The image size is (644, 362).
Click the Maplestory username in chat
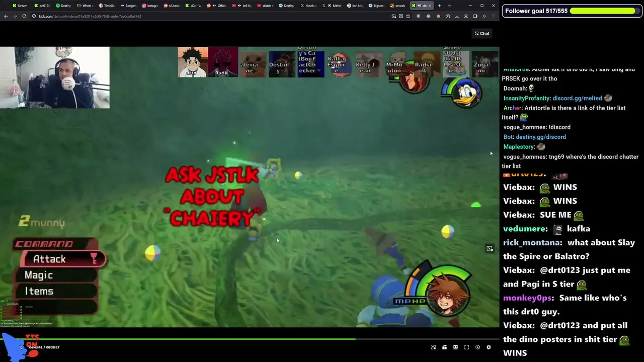519,147
